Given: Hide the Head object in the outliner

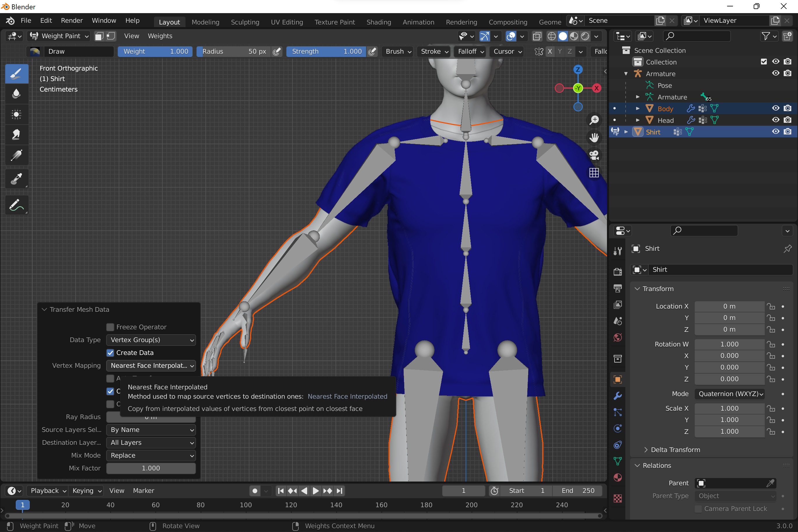Looking at the screenshot, I should pos(776,120).
